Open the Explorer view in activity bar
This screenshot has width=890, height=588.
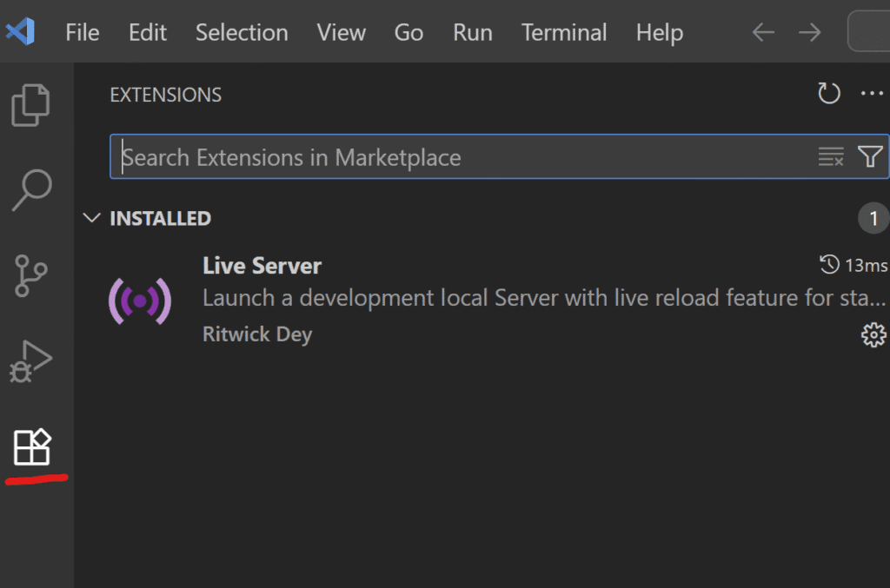pyautogui.click(x=30, y=105)
